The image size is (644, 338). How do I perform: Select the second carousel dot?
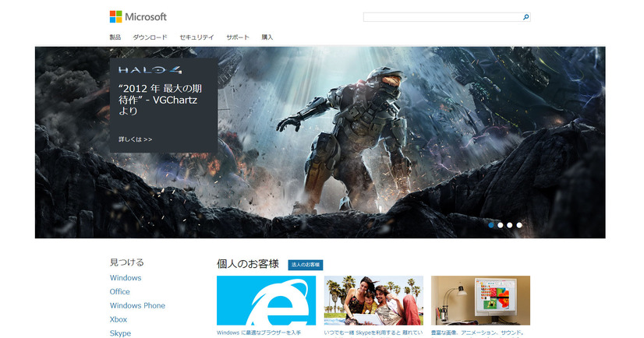point(501,225)
